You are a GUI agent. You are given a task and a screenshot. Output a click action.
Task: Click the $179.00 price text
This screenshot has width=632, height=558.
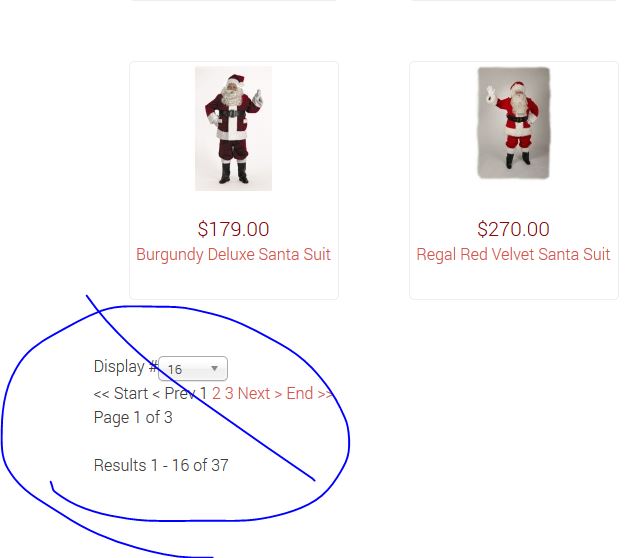pyautogui.click(x=233, y=229)
